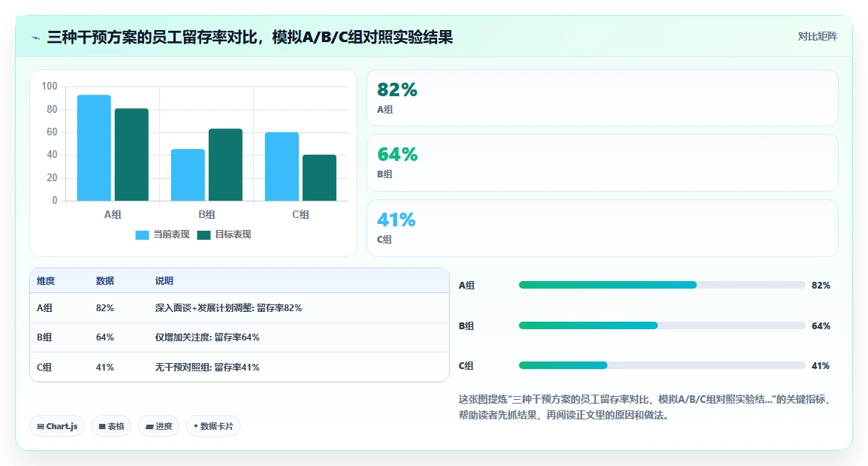The image size is (868, 466).
Task: Select the A组 table row cell
Action: [45, 308]
